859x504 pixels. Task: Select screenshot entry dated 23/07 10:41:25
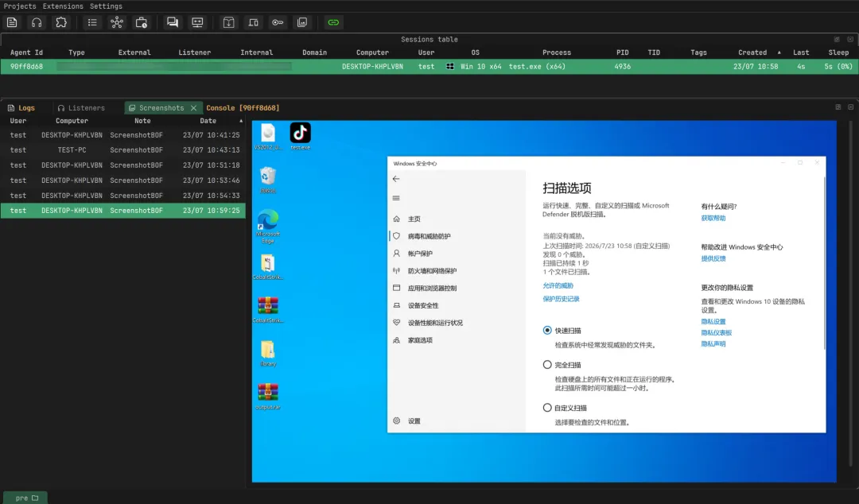[122, 135]
